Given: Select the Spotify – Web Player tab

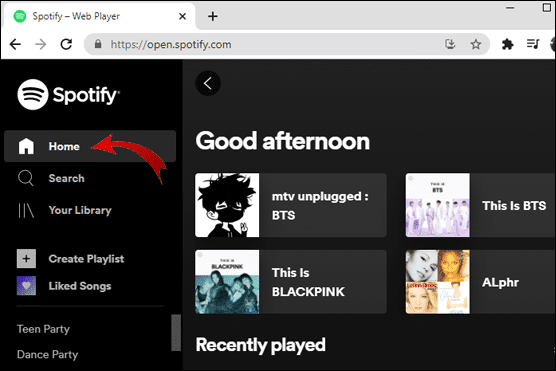Looking at the screenshot, I should pos(99,16).
